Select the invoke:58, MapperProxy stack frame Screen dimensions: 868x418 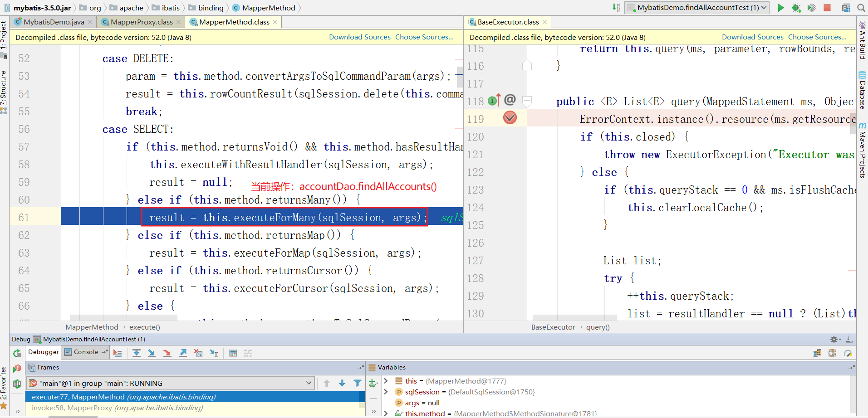point(195,408)
